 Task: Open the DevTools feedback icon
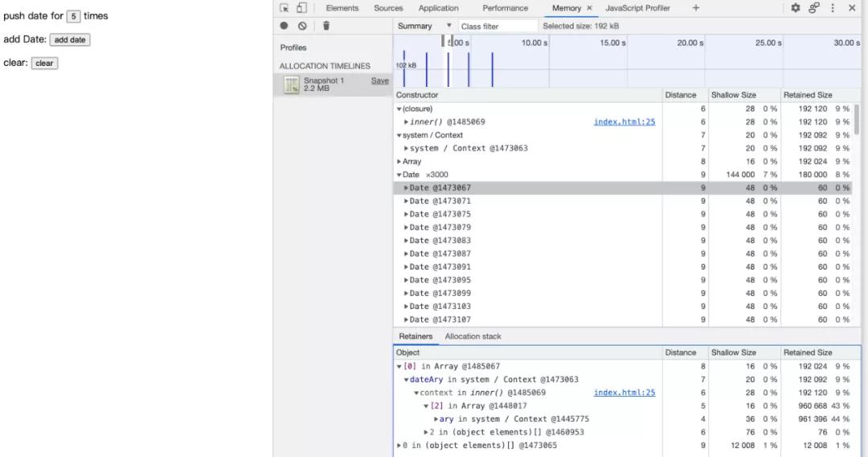813,8
